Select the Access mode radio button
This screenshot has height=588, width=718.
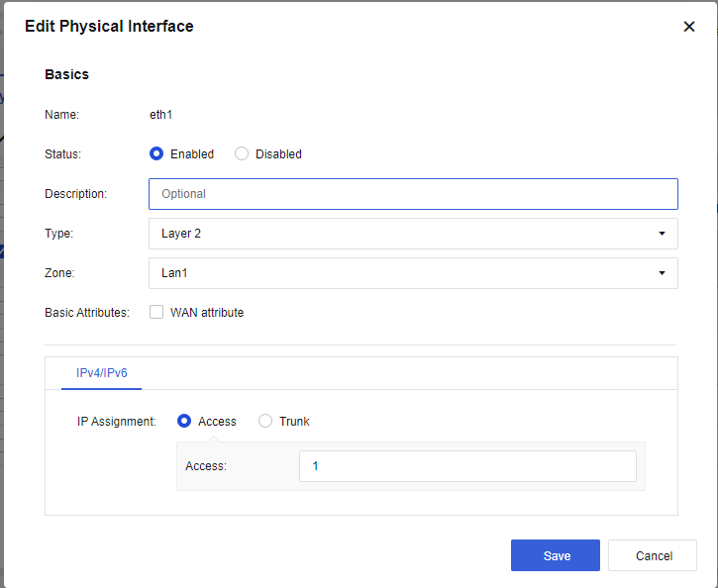coord(184,422)
